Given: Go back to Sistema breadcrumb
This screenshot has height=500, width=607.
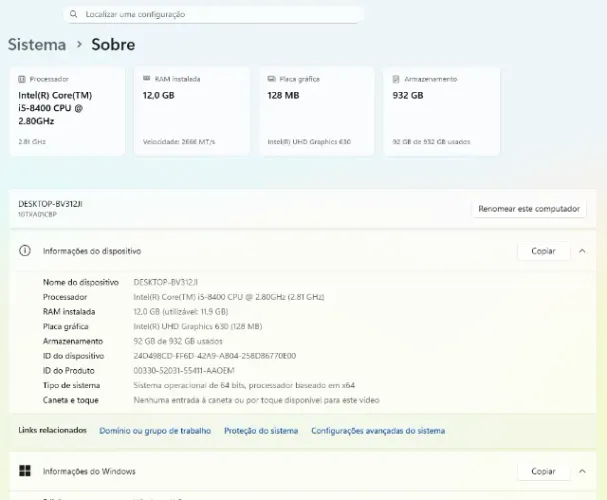Looking at the screenshot, I should (37, 45).
